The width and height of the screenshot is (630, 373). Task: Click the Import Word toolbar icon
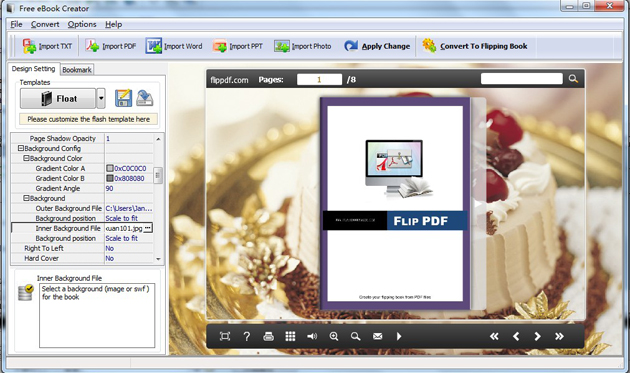153,46
